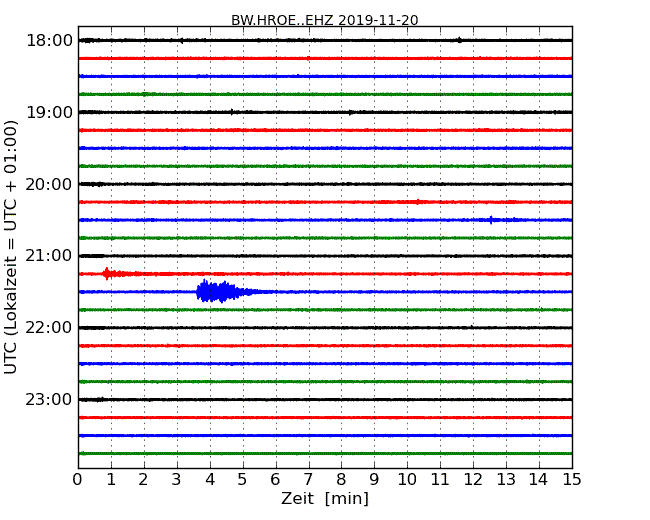Image resolution: width=650 pixels, height=520 pixels.
Task: Click x-axis tick label 6
Action: pos(275,479)
